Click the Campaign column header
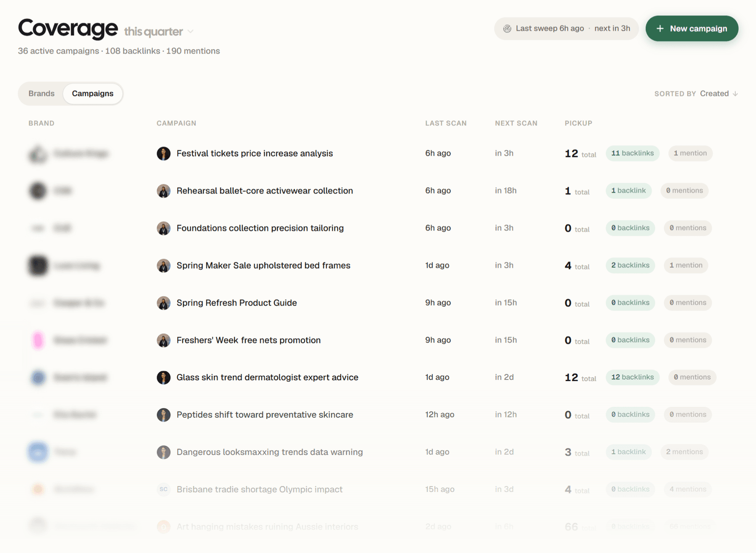The width and height of the screenshot is (756, 553). pyautogui.click(x=176, y=124)
